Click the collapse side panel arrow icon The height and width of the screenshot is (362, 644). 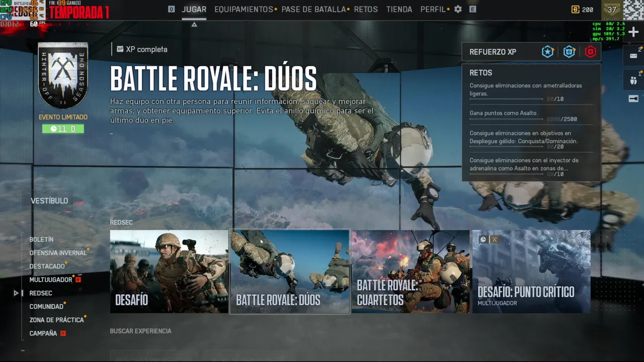633,99
